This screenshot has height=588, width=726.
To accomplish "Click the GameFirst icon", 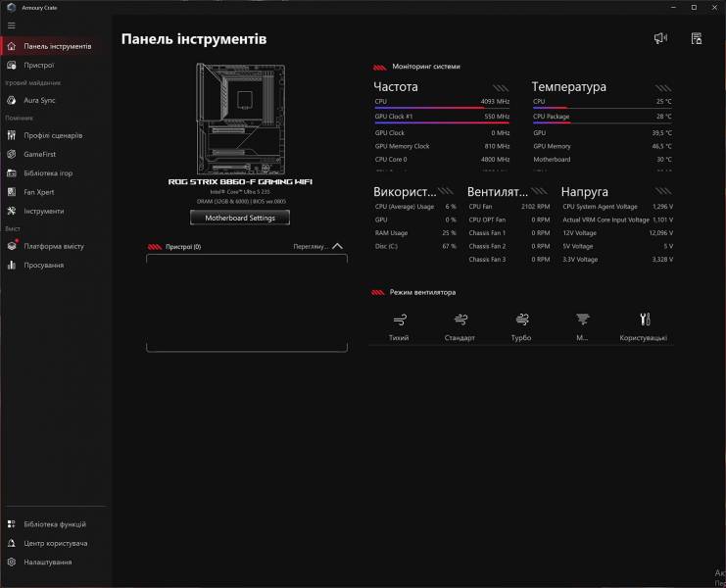I will coord(12,154).
